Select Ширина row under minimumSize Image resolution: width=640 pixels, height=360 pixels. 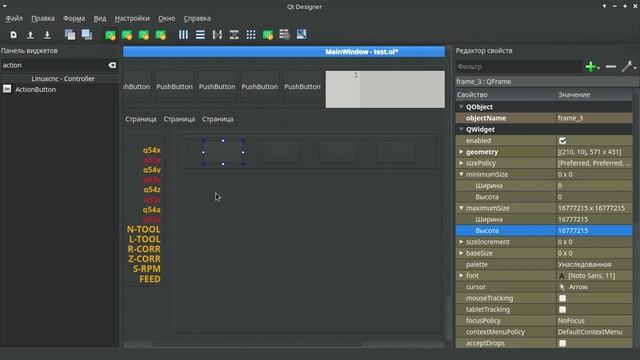pyautogui.click(x=544, y=186)
